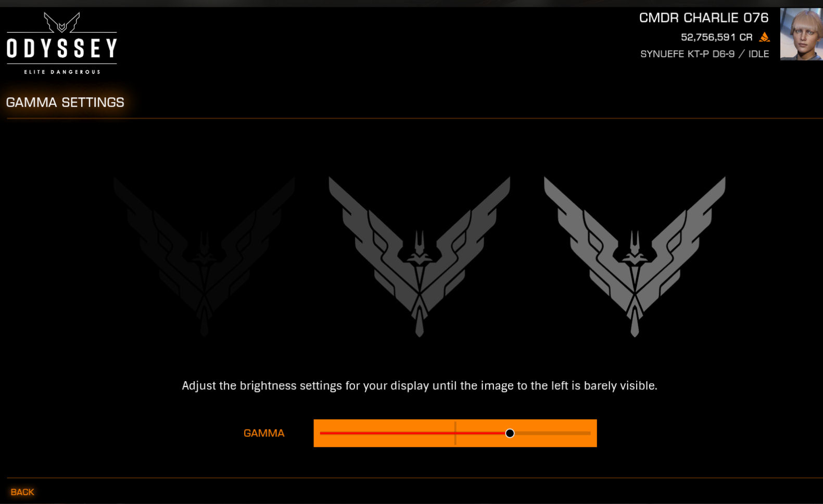Click the GAMMA SETTINGS heading
The width and height of the screenshot is (823, 504).
click(65, 103)
